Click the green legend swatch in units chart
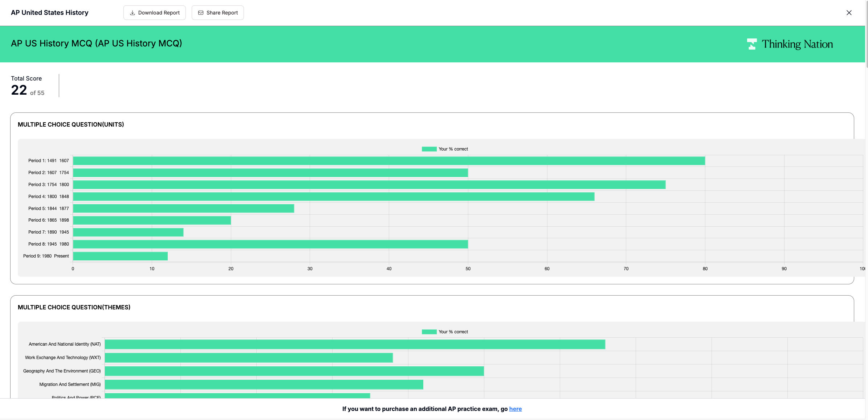Screen dimensions: 868x420 [x=429, y=149]
